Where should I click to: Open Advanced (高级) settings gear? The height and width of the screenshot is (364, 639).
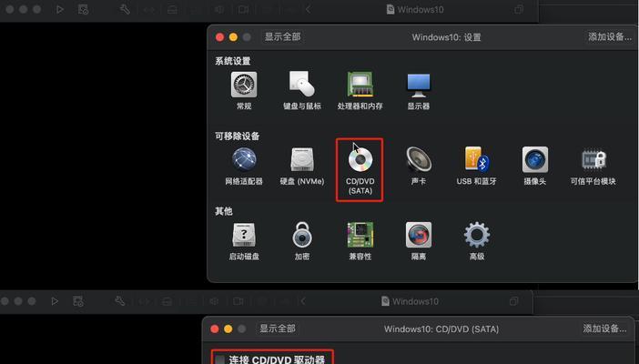coord(477,235)
